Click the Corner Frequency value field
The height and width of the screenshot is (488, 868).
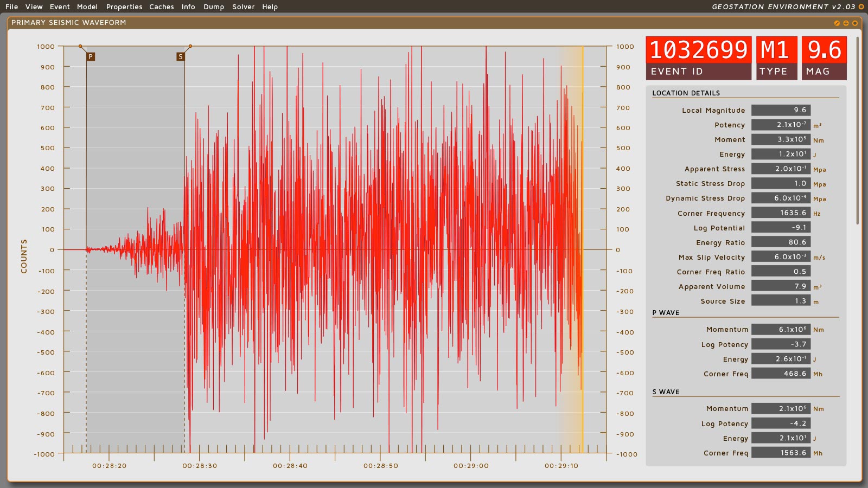781,213
